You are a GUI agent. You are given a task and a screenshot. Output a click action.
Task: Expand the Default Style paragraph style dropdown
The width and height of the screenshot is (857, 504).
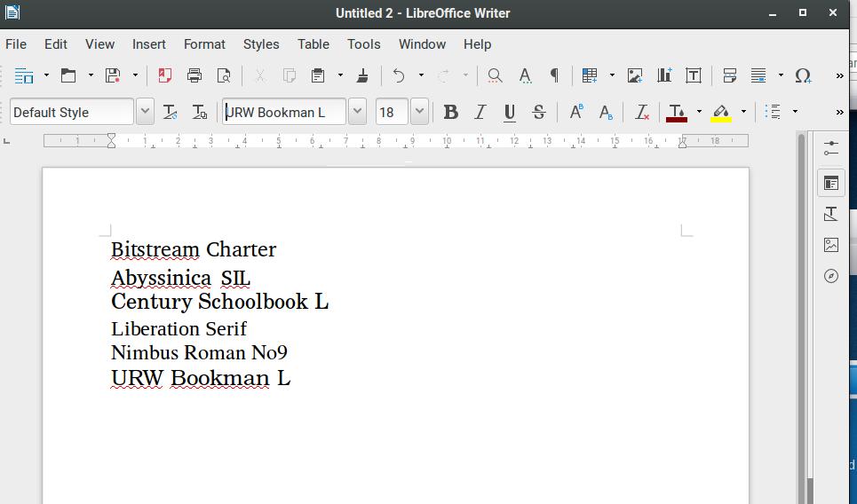point(146,112)
